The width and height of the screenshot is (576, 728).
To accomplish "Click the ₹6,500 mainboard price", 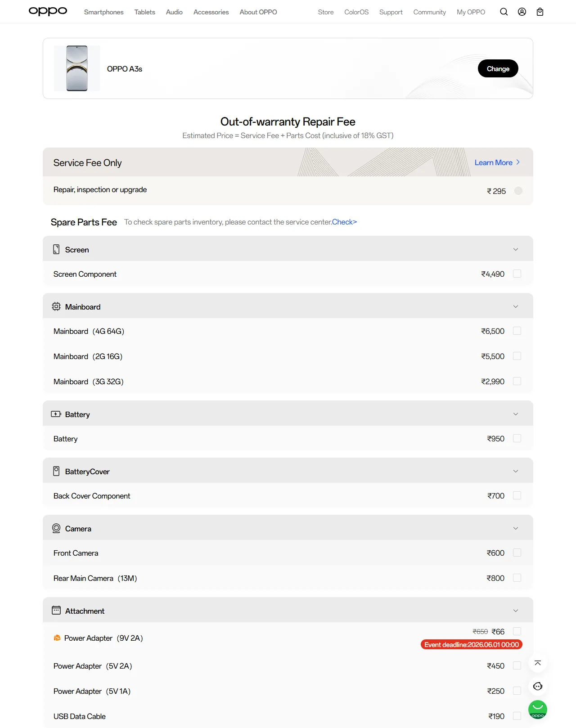I will pyautogui.click(x=493, y=331).
